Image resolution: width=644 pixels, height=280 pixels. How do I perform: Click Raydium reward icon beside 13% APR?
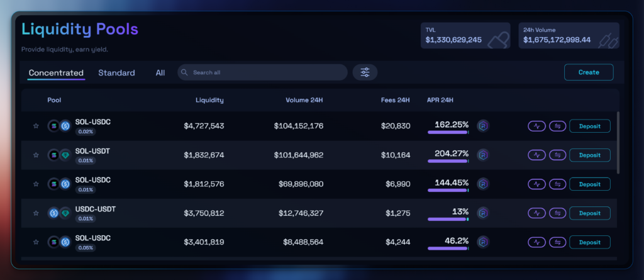[x=483, y=213]
